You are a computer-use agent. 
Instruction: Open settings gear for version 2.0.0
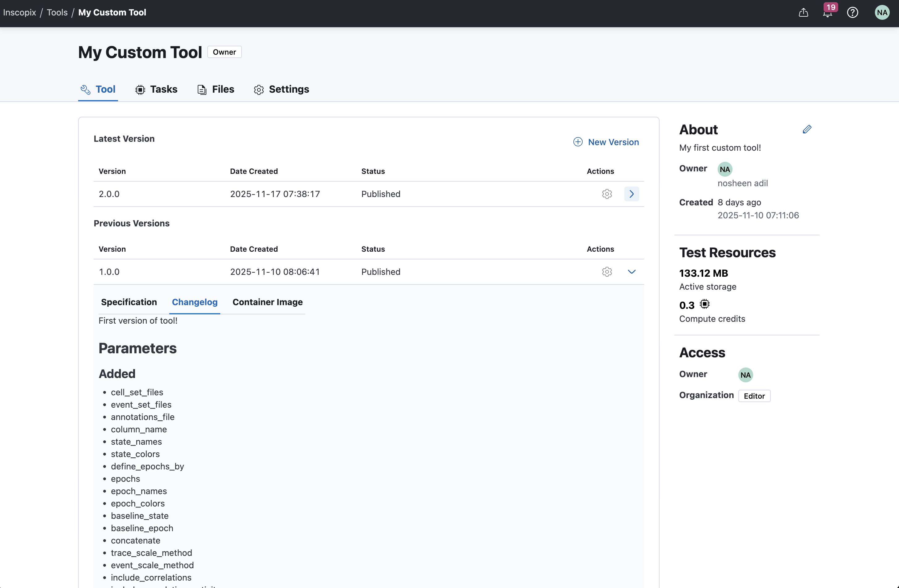tap(607, 194)
